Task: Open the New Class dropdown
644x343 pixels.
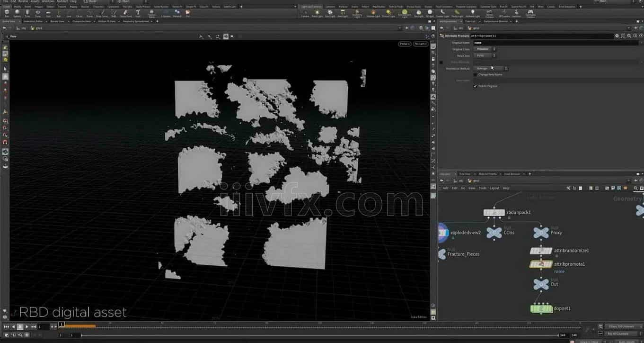Action: pyautogui.click(x=484, y=55)
